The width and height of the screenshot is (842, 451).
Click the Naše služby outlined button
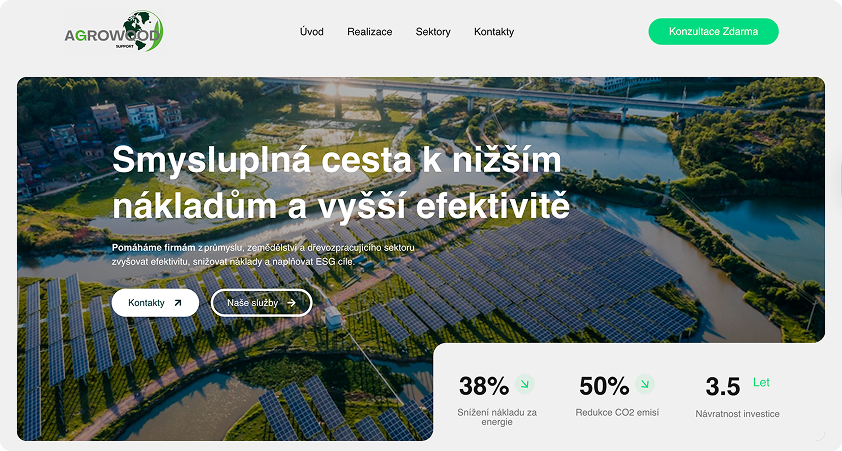[x=262, y=303]
